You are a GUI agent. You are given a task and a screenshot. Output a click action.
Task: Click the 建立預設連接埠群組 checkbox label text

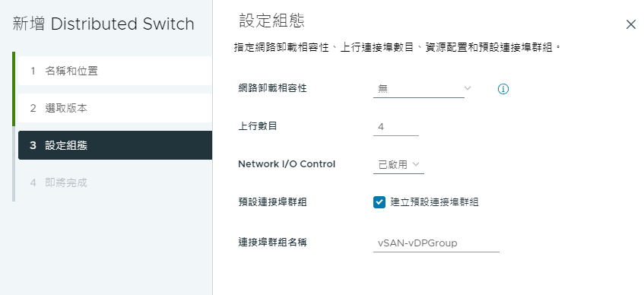435,202
